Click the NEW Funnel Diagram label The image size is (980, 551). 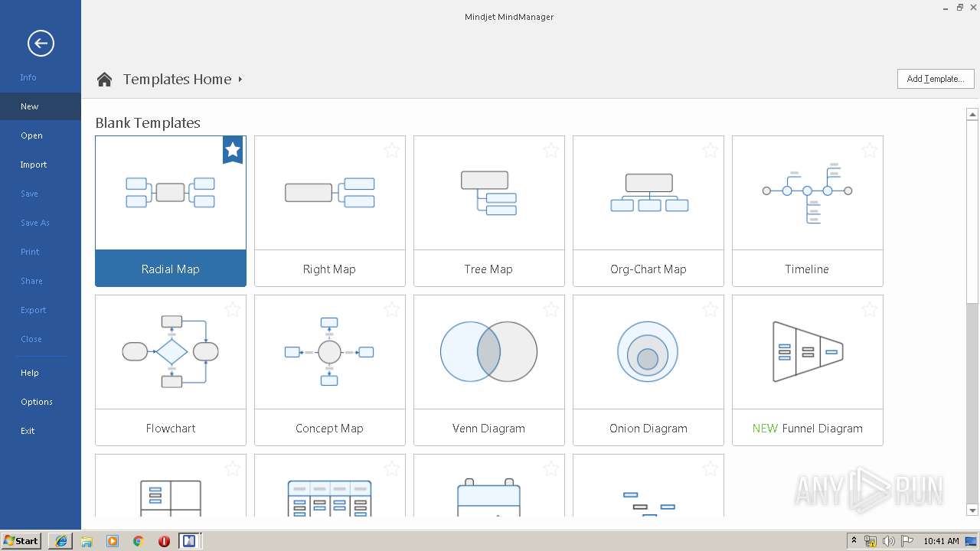pos(808,429)
